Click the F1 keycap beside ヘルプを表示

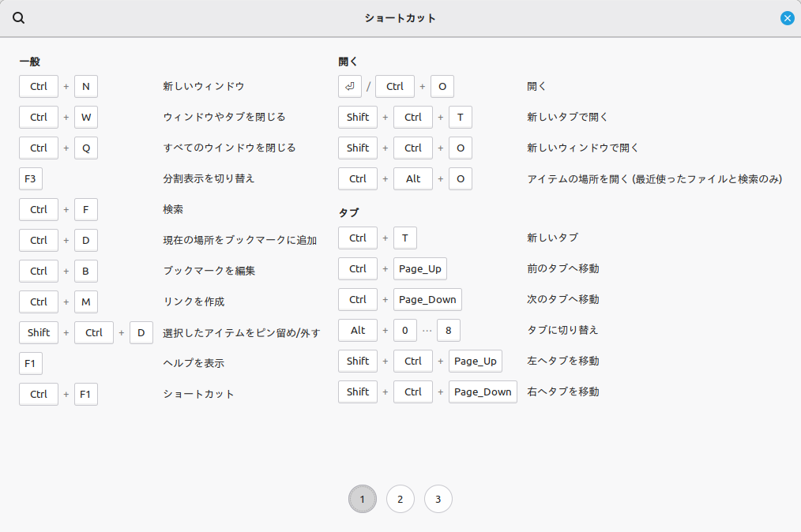coord(31,363)
